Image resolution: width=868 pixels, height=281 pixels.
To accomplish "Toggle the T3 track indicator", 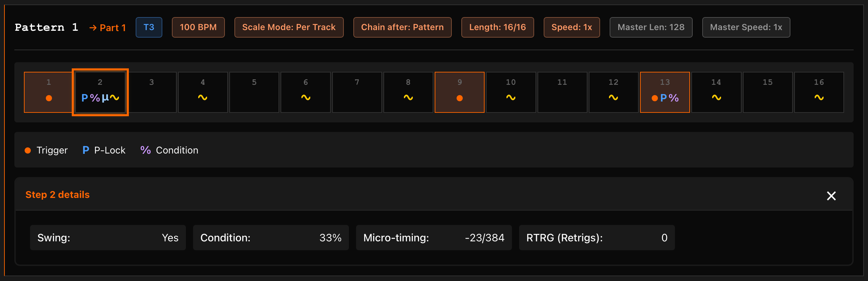I will point(149,27).
